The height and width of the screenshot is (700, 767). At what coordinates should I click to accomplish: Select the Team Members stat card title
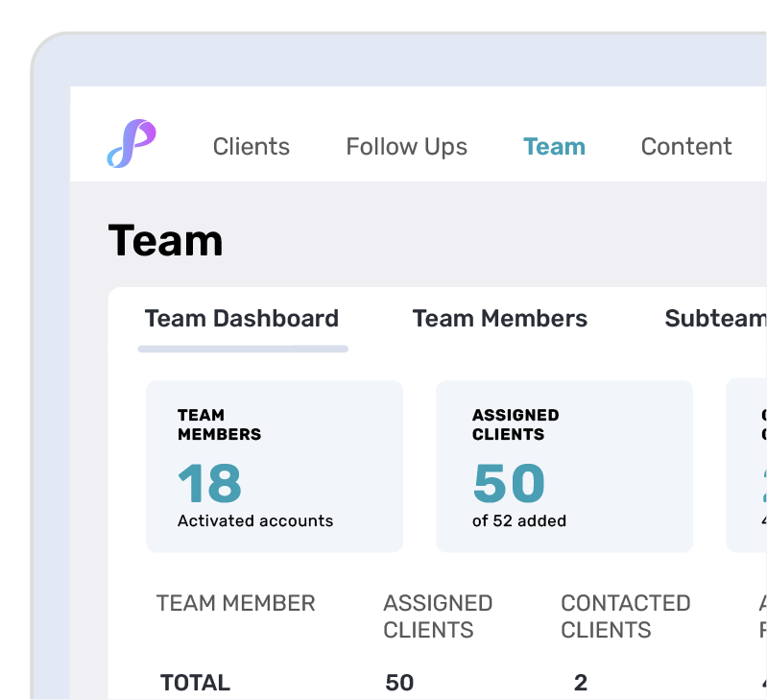tap(219, 424)
